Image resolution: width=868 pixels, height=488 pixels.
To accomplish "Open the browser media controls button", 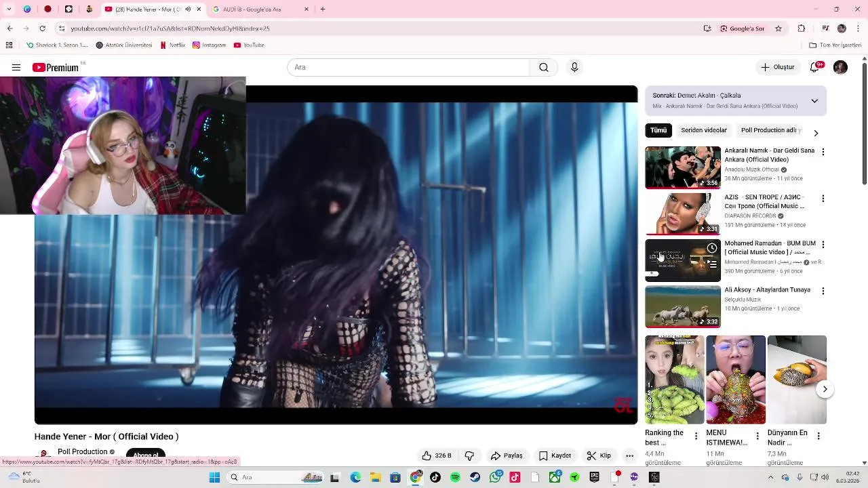I will coord(825,28).
